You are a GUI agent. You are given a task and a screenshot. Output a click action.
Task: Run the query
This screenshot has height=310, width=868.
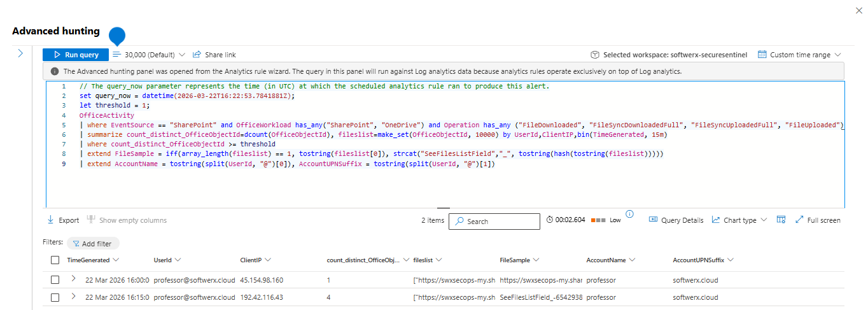pyautogui.click(x=76, y=55)
